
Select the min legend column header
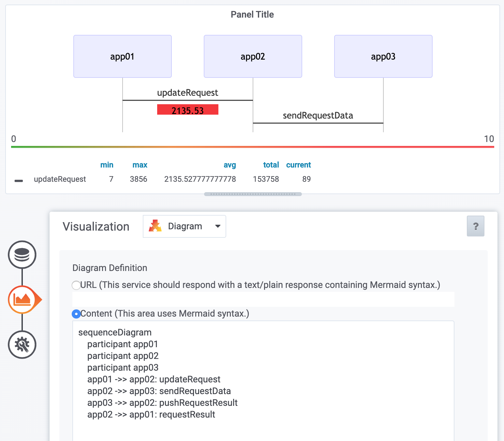(107, 165)
